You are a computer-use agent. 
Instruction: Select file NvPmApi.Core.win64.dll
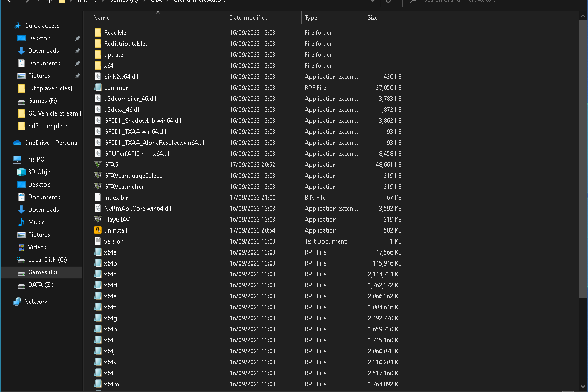[x=137, y=208]
